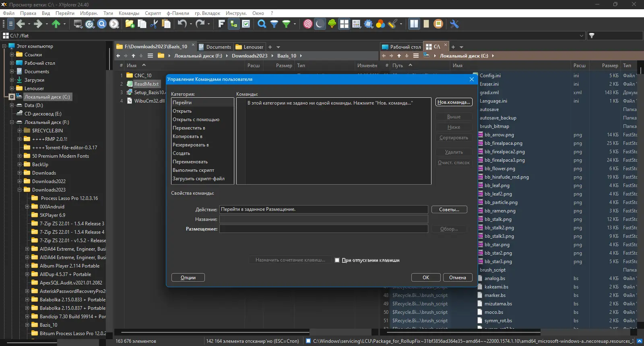
Task: Click the green Up arrow icon
Action: coord(56,24)
